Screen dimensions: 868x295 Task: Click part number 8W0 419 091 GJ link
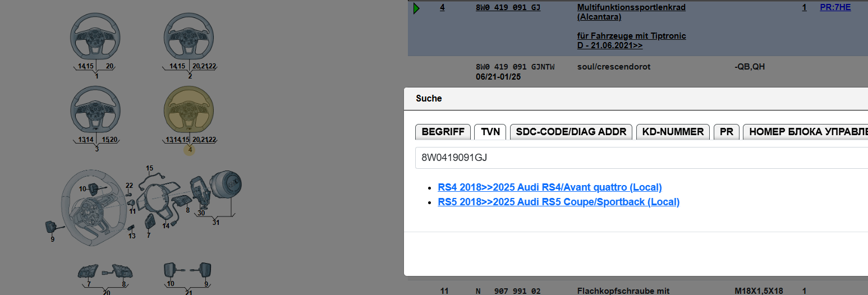pyautogui.click(x=508, y=8)
